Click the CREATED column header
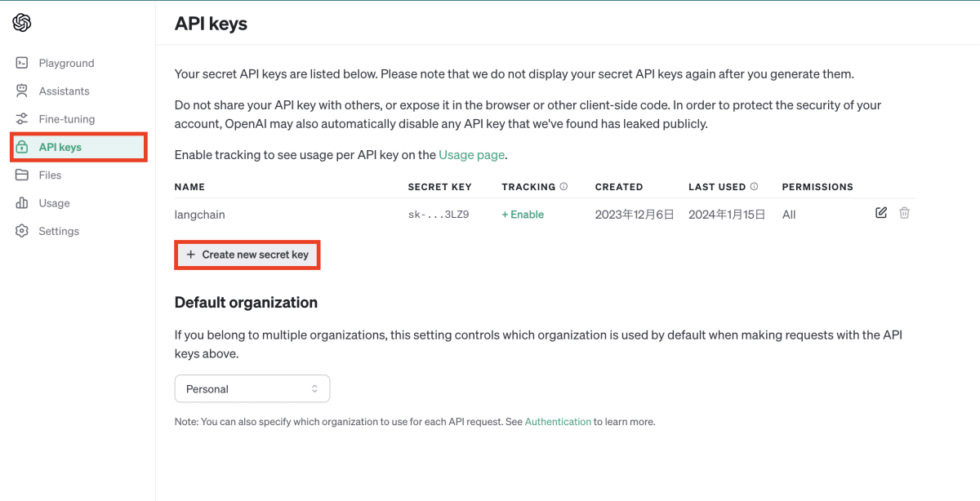The width and height of the screenshot is (980, 501). pyautogui.click(x=619, y=187)
